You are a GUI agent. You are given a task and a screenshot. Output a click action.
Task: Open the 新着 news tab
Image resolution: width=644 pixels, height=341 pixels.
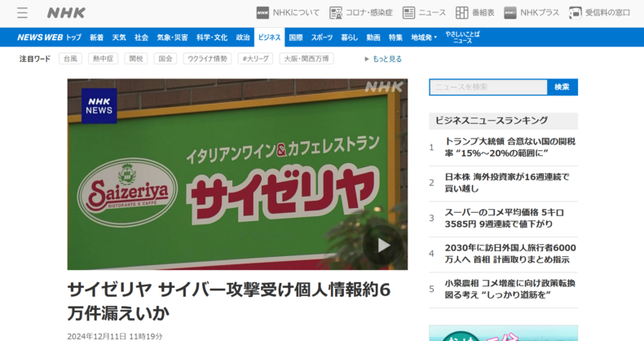[x=96, y=38]
